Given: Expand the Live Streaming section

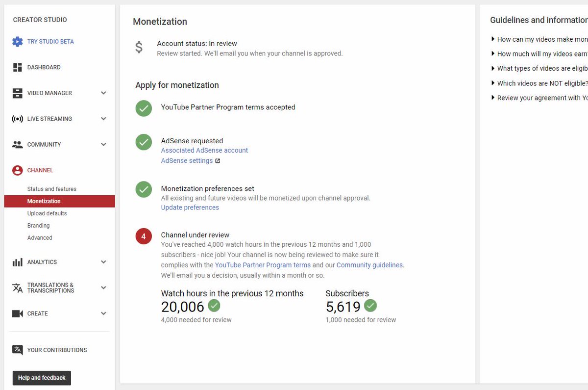Looking at the screenshot, I should [103, 119].
